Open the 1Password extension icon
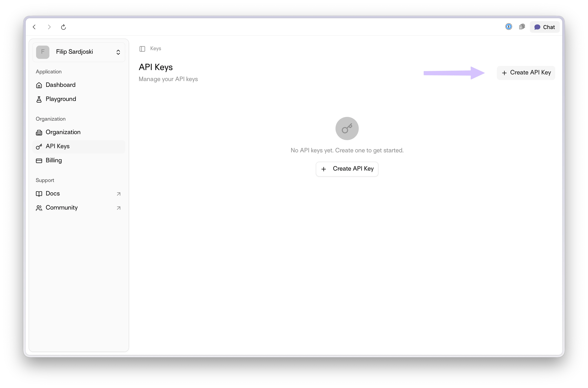The image size is (588, 388). (x=509, y=27)
